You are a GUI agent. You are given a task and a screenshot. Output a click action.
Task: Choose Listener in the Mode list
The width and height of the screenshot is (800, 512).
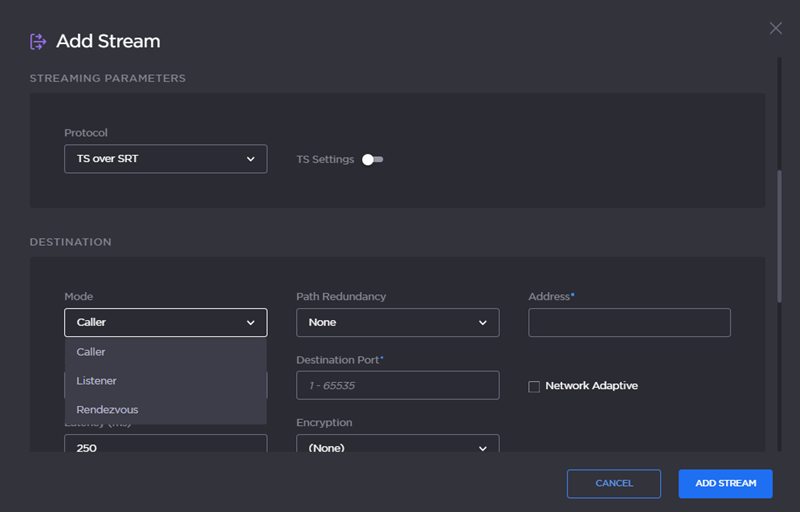click(x=165, y=381)
